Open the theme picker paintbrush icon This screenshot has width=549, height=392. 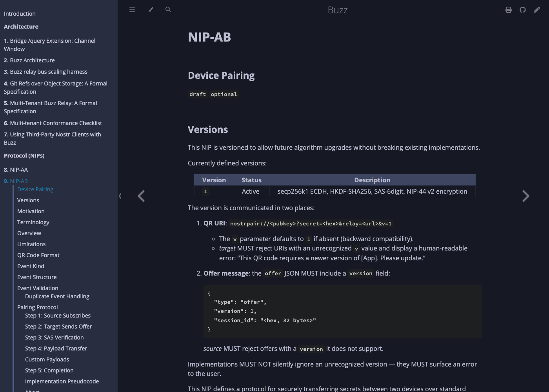pyautogui.click(x=151, y=10)
